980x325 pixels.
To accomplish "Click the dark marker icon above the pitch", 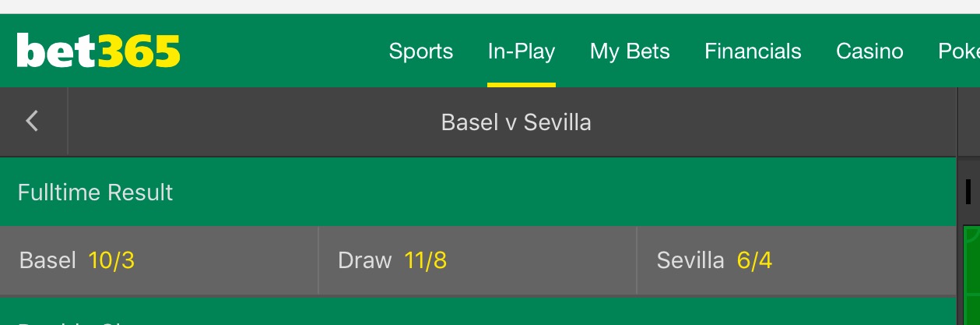I will coord(968,191).
